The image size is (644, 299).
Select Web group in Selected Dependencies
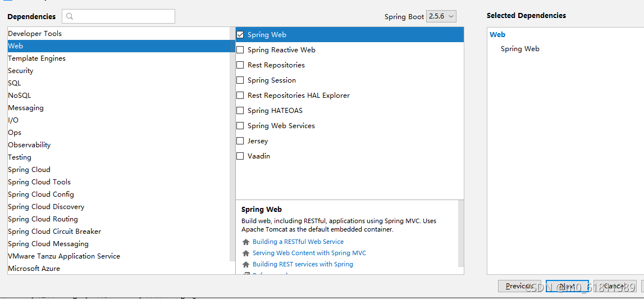point(497,35)
